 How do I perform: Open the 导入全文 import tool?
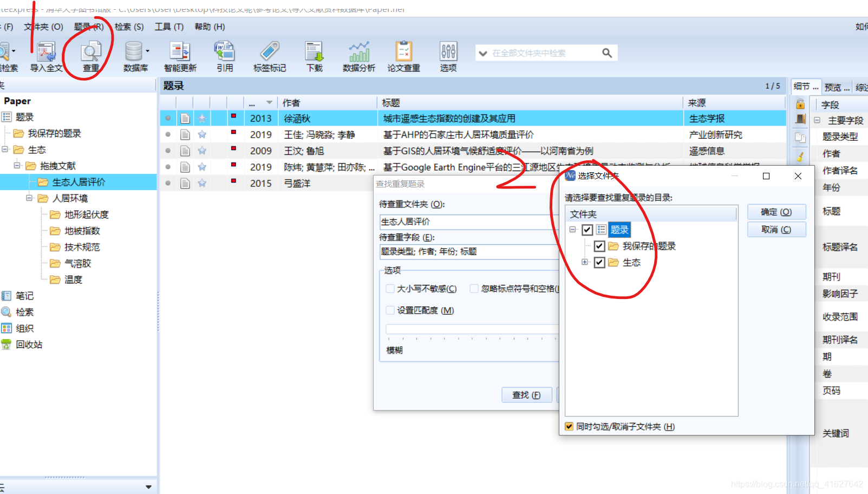click(x=46, y=56)
